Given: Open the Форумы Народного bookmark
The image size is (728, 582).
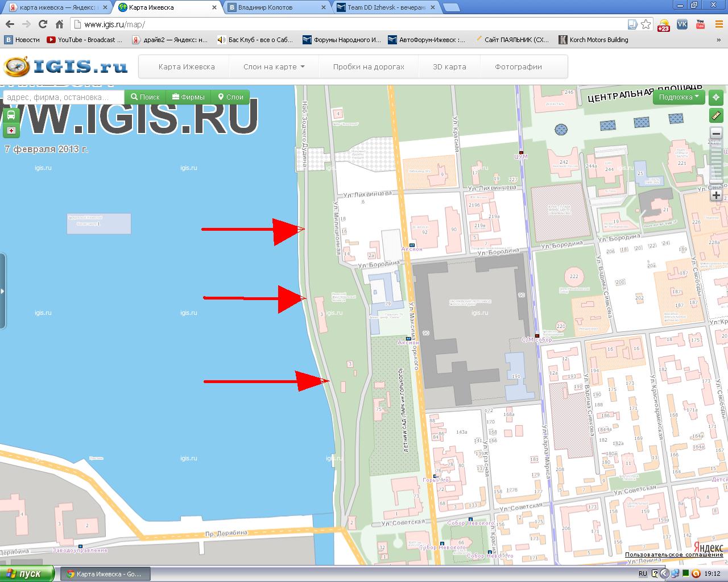Looking at the screenshot, I should pos(342,40).
